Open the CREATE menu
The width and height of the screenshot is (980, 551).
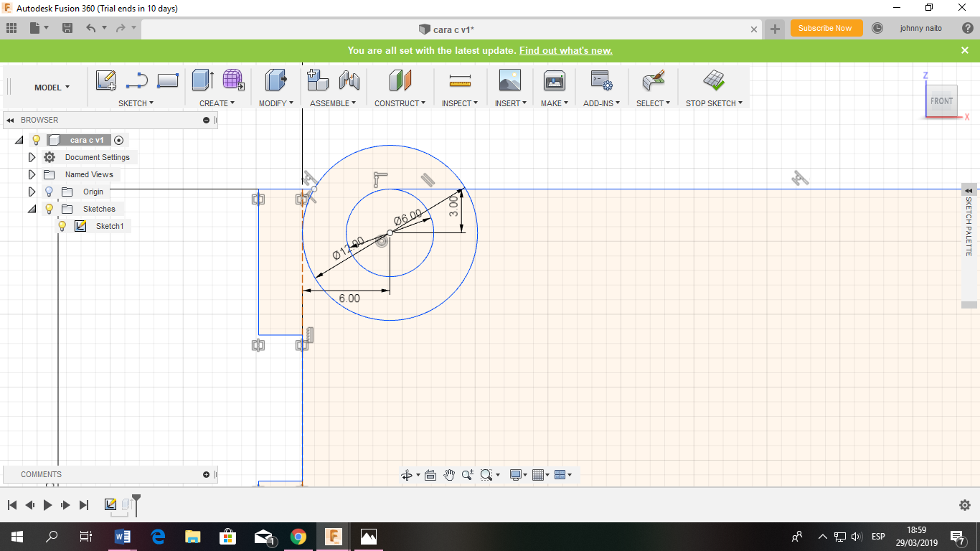point(217,103)
